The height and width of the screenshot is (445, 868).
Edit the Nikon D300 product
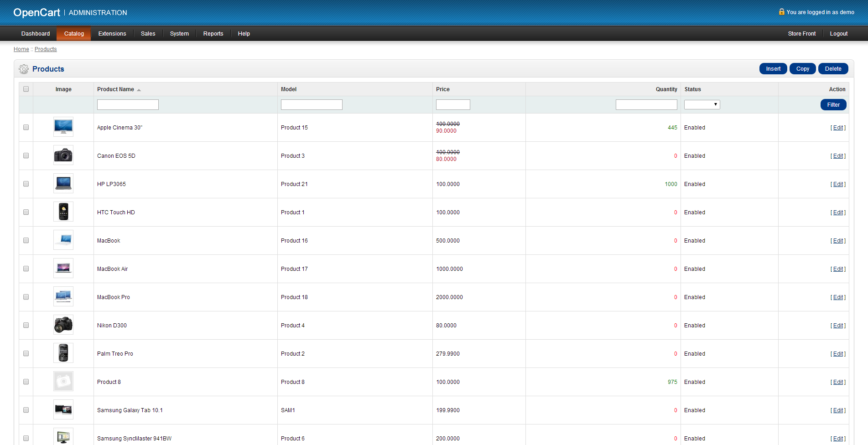838,326
